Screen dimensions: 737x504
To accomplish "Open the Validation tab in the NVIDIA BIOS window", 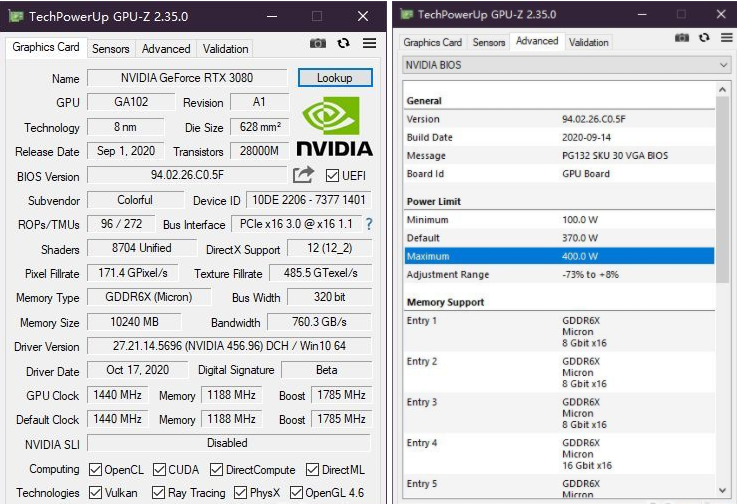I will pyautogui.click(x=588, y=42).
